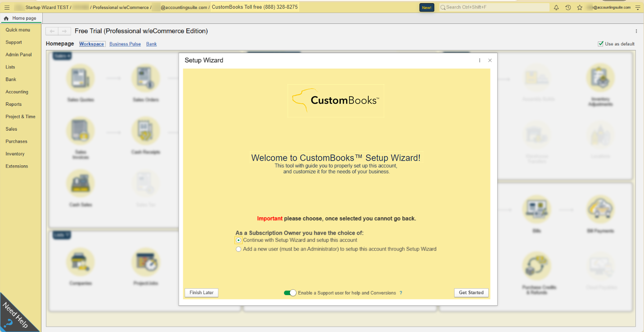
Task: Click Finish Later button
Action: (x=202, y=293)
